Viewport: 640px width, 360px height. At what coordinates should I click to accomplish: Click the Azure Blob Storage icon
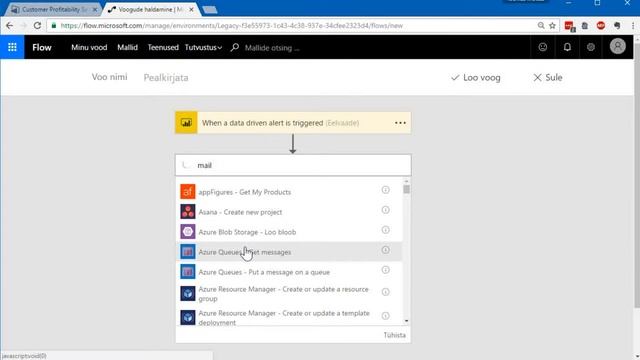pyautogui.click(x=188, y=231)
